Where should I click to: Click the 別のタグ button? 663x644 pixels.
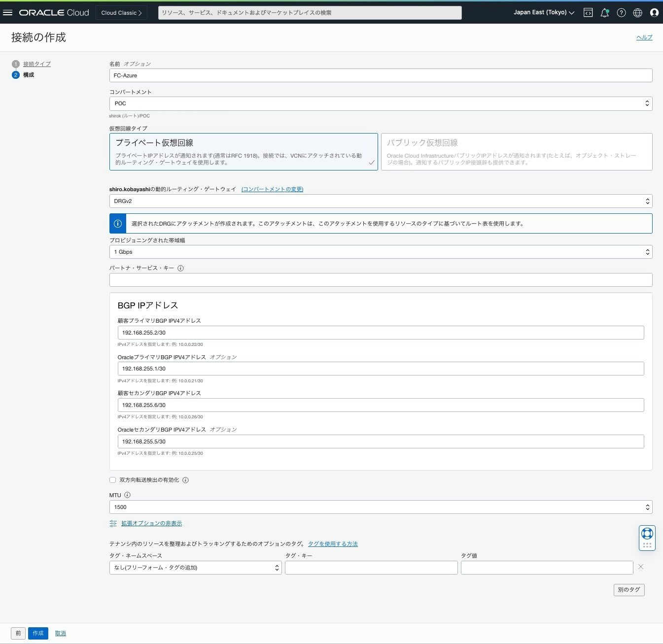(629, 590)
